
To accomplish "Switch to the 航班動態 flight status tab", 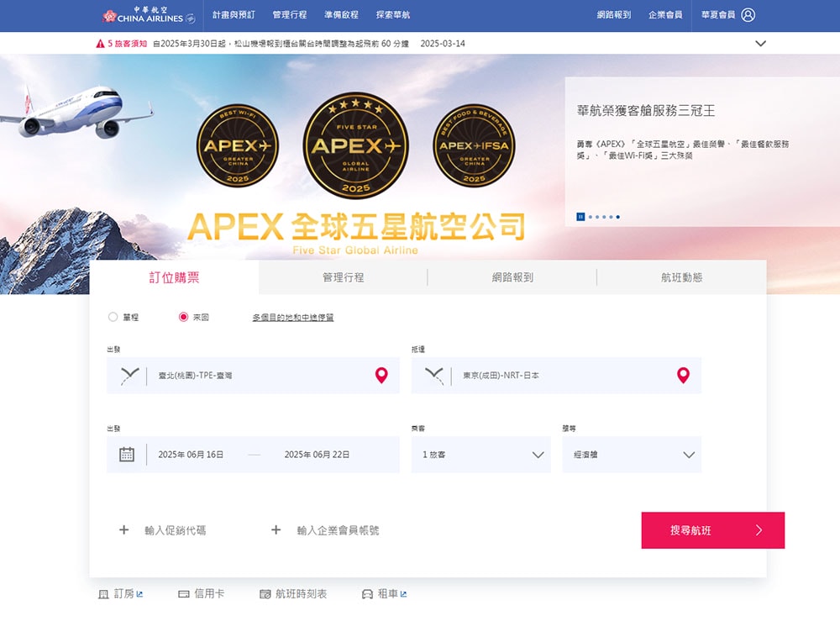I will (682, 277).
